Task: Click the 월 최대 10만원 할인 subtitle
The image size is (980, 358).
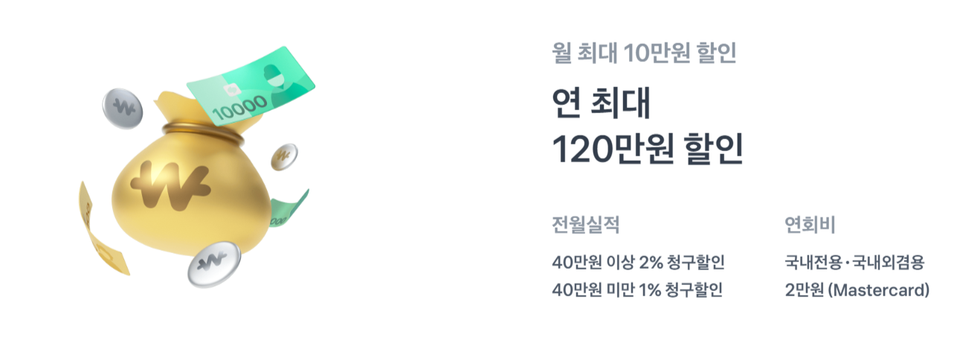Action: 644,52
